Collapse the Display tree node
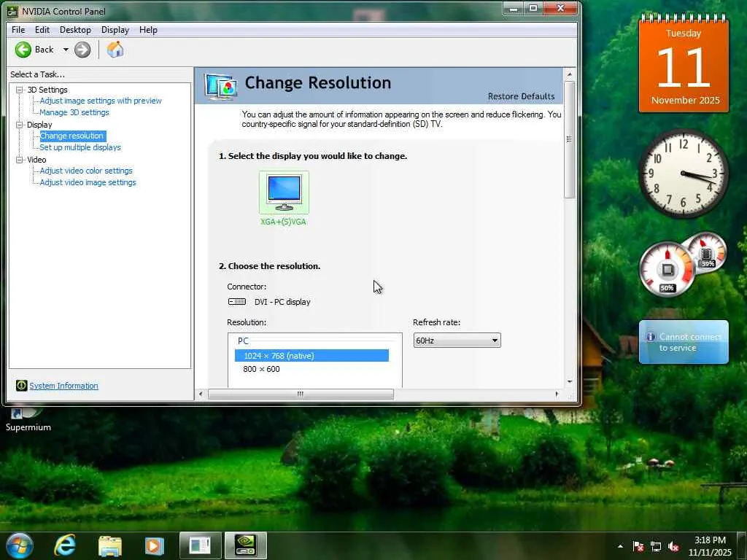The image size is (747, 560). pyautogui.click(x=20, y=125)
